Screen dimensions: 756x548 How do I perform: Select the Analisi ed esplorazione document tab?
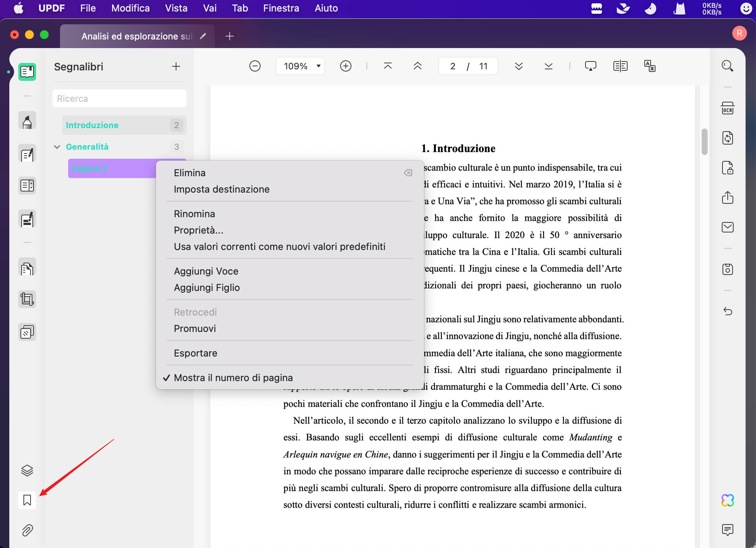(137, 36)
